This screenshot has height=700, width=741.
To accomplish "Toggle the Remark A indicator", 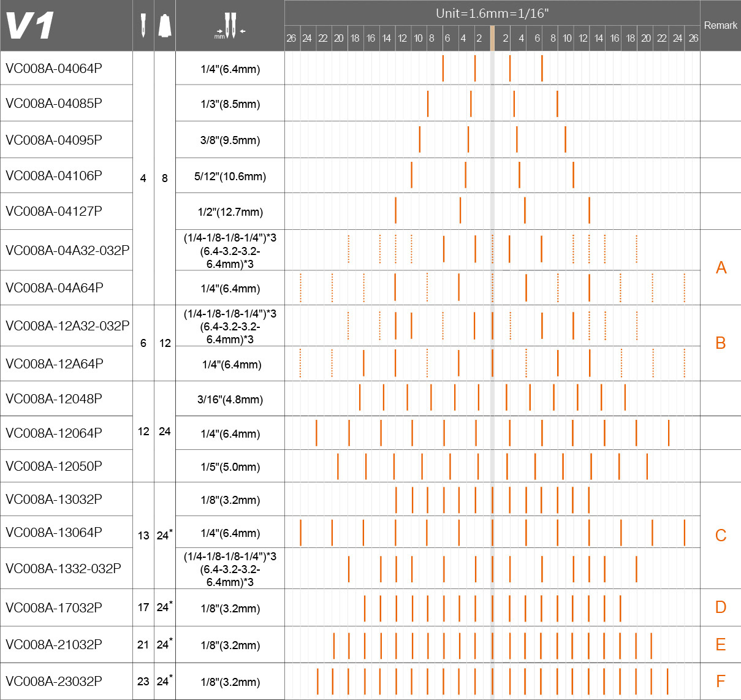I will (x=721, y=268).
